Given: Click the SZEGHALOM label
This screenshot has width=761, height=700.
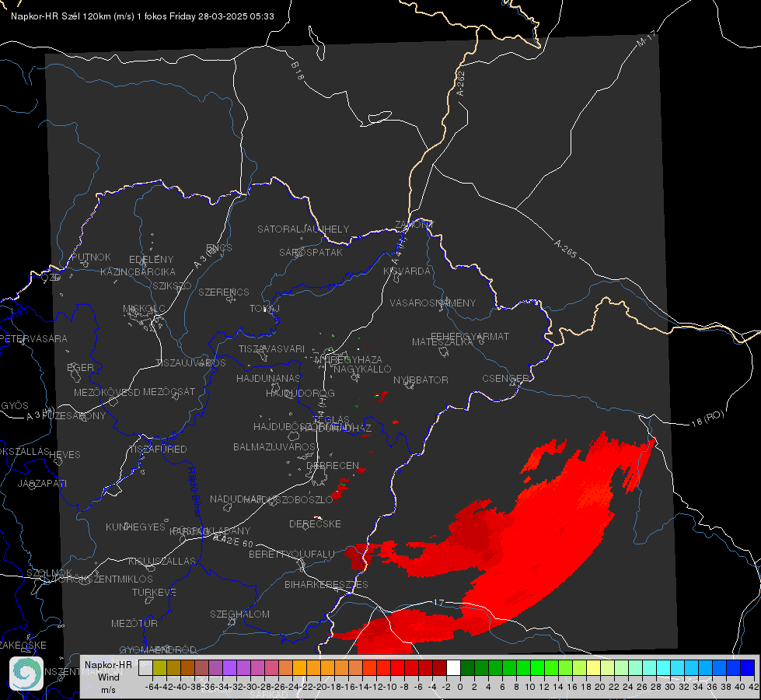Looking at the screenshot, I should 239,614.
